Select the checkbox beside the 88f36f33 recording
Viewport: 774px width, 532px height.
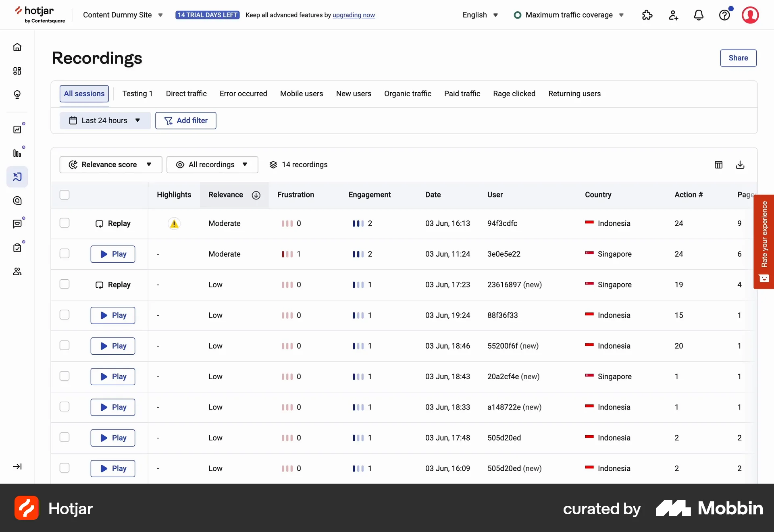[x=64, y=315]
